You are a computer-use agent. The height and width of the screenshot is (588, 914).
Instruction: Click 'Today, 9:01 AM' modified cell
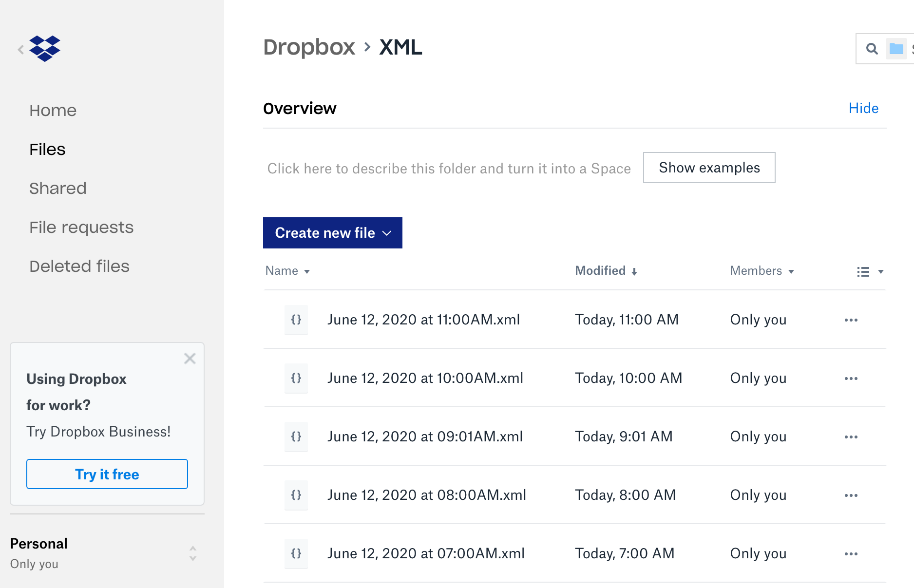[x=624, y=436]
